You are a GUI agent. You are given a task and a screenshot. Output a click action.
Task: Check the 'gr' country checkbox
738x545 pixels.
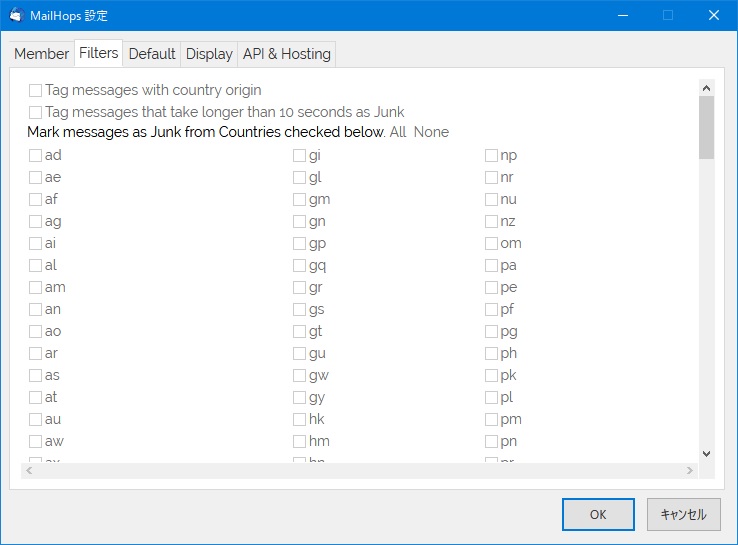pos(299,287)
